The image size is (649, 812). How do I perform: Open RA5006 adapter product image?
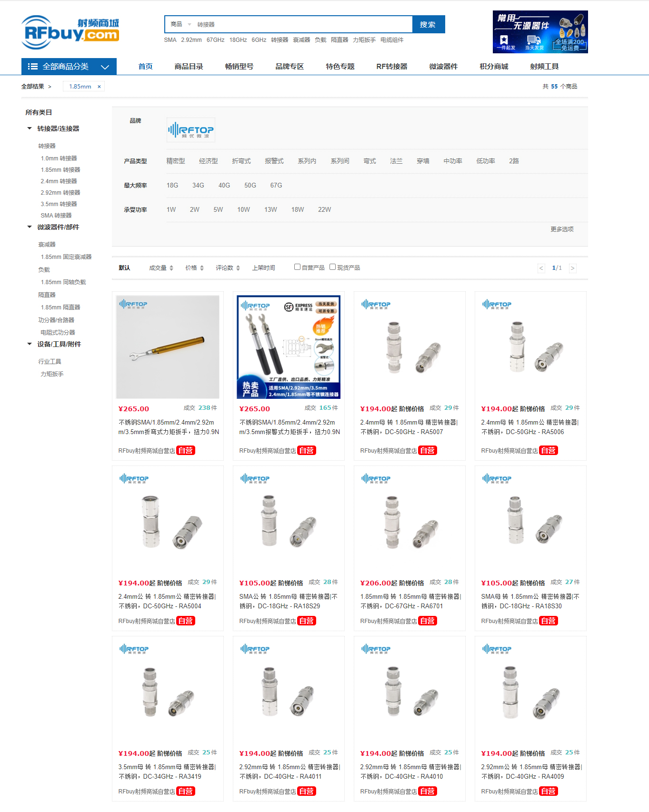coord(530,347)
